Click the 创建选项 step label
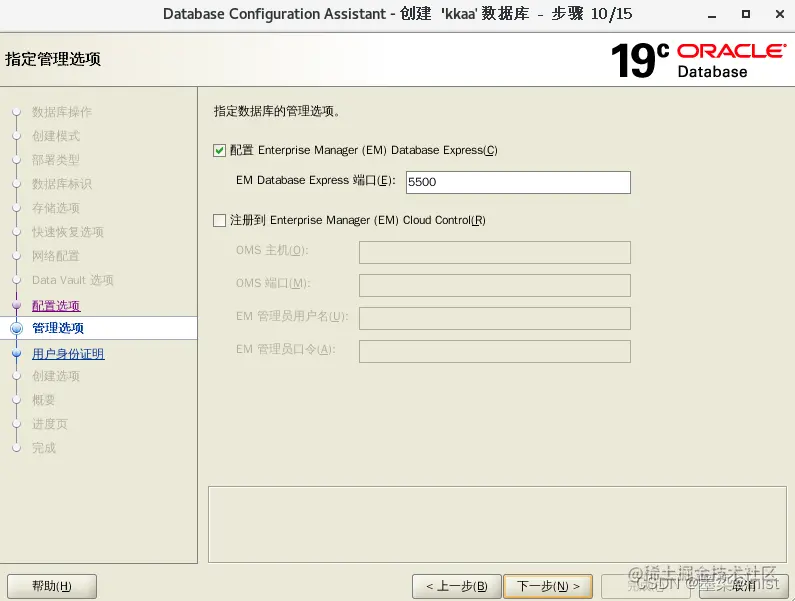This screenshot has height=601, width=795. (56, 376)
